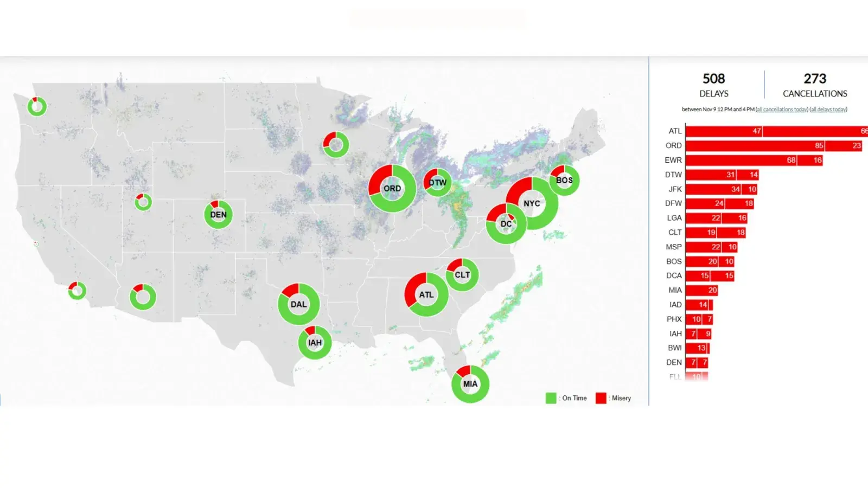
Task: Open the all cancellations today link
Action: [x=782, y=109]
